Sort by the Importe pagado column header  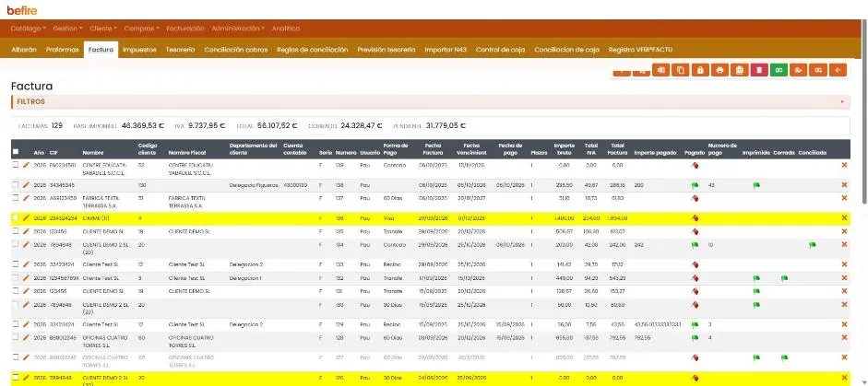[x=656, y=153]
